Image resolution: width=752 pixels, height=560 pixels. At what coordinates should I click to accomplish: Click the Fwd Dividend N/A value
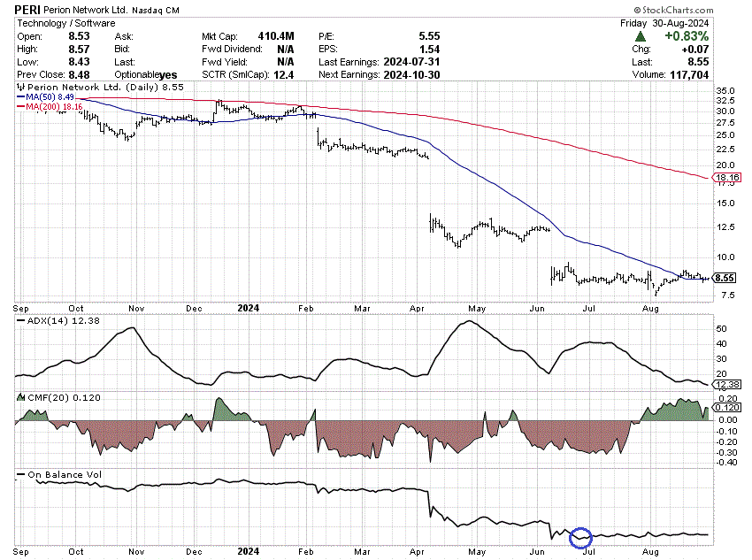pos(286,49)
